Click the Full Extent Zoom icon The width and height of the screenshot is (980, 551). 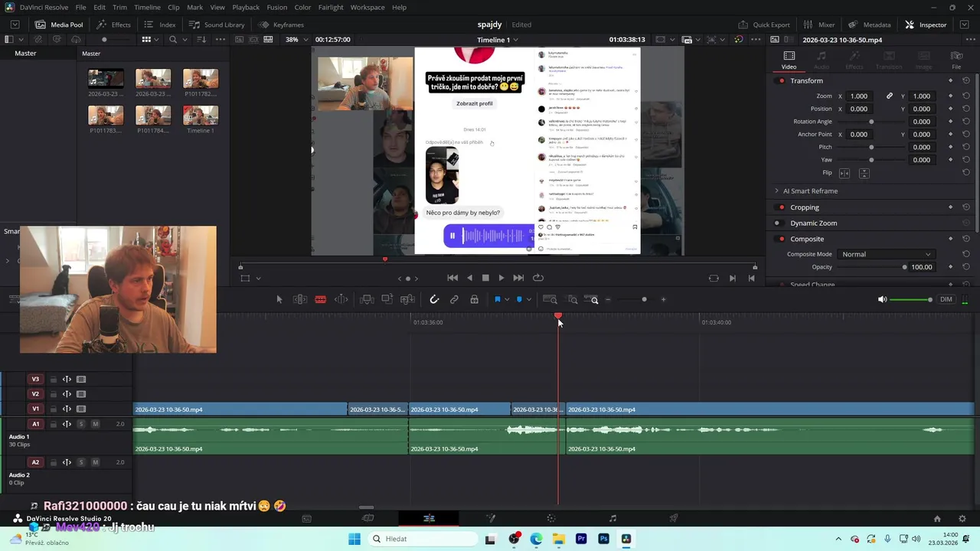(550, 299)
